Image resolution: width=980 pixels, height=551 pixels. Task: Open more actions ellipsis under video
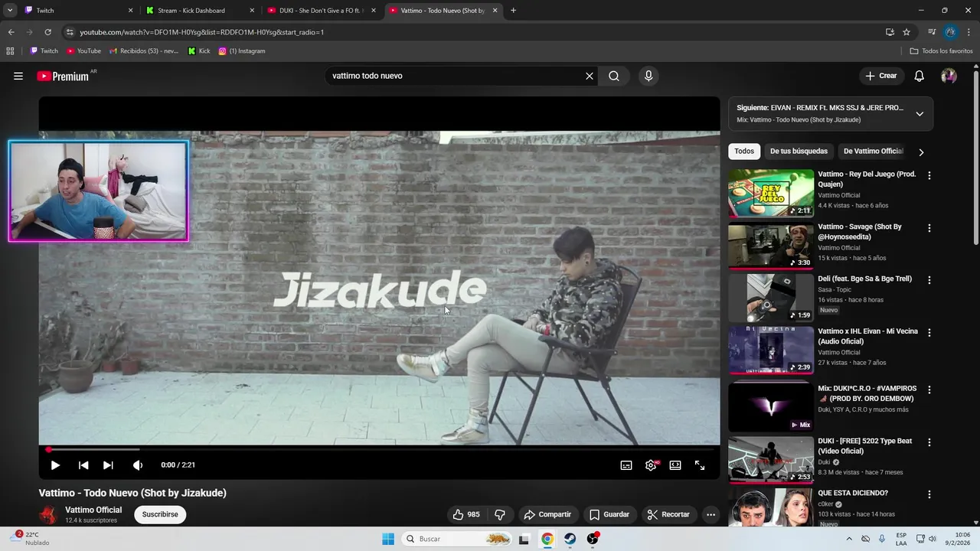(710, 514)
